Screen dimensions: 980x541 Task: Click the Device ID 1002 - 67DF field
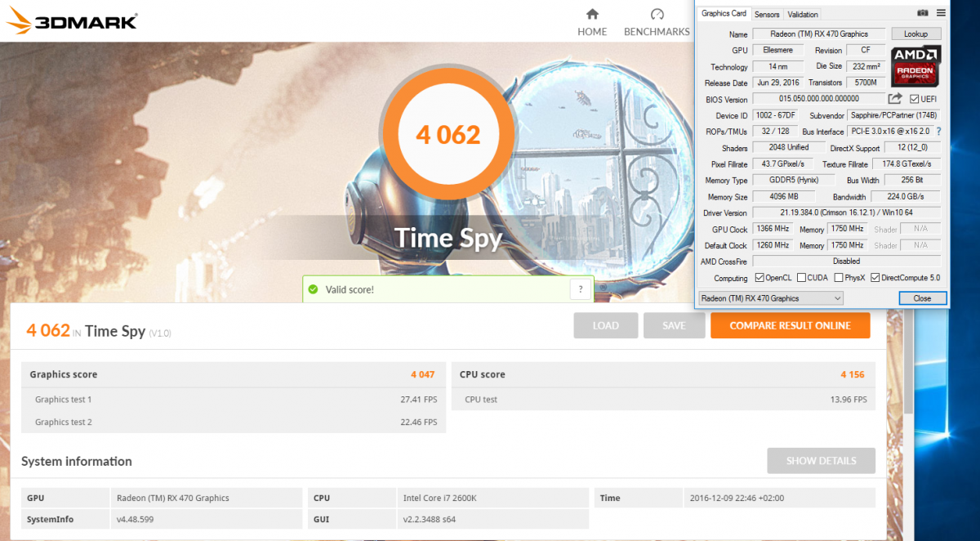tap(777, 115)
